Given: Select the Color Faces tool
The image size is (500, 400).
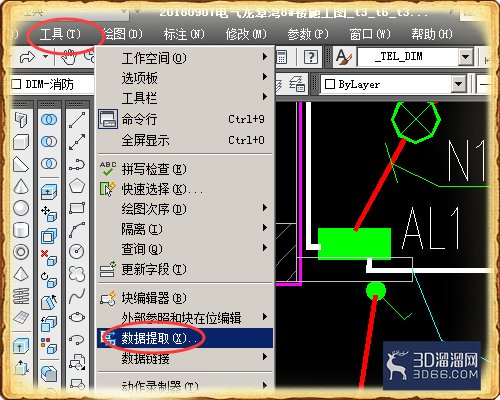Looking at the screenshot, I should [49, 346].
